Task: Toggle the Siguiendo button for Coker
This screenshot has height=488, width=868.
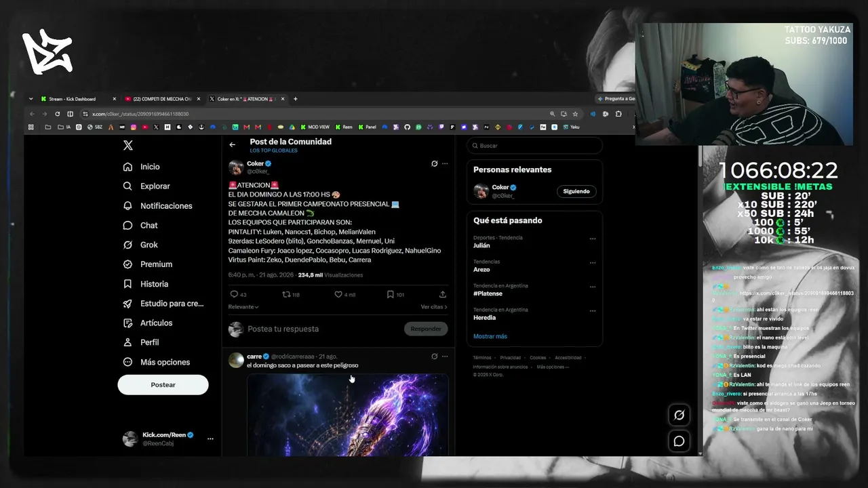Action: 576,191
